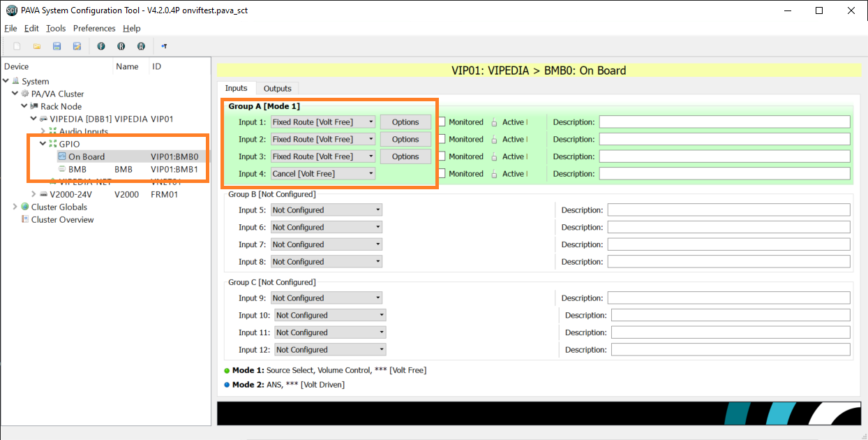The height and width of the screenshot is (440, 868).
Task: Click the Options button for Input 1
Action: 405,122
